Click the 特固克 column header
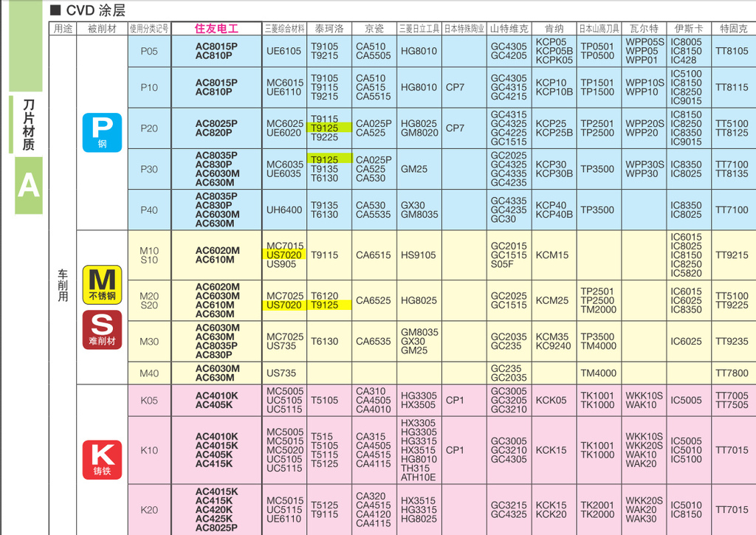 pos(733,29)
